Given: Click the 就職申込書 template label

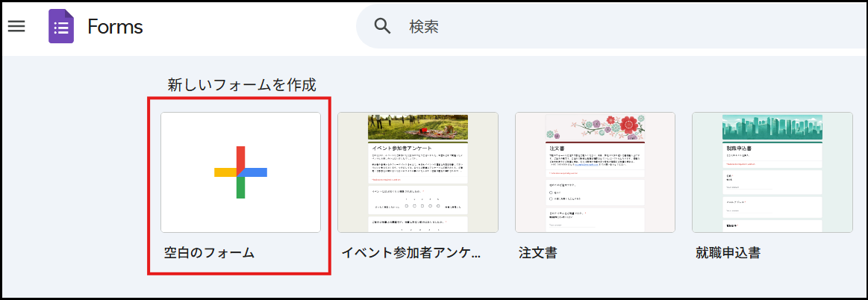Looking at the screenshot, I should 728,253.
